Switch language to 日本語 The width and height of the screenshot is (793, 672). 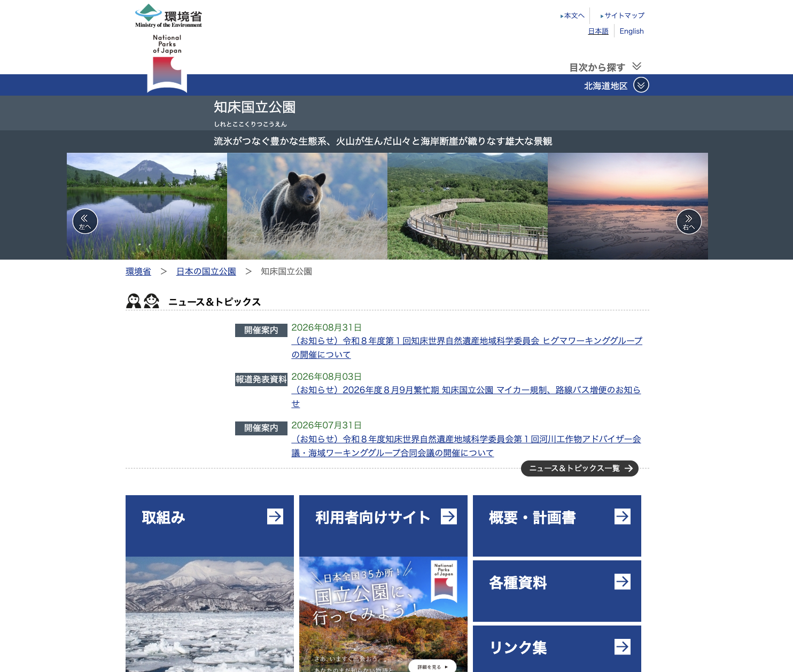coord(598,31)
